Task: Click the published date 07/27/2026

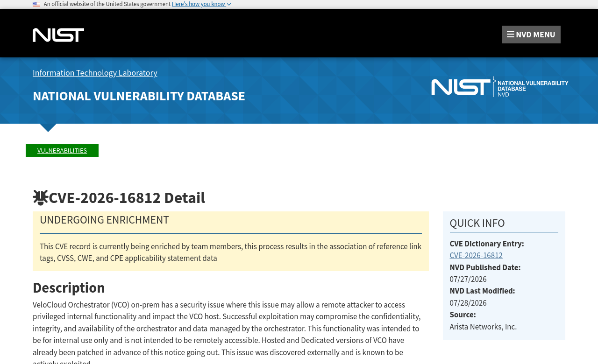Action: [468, 280]
